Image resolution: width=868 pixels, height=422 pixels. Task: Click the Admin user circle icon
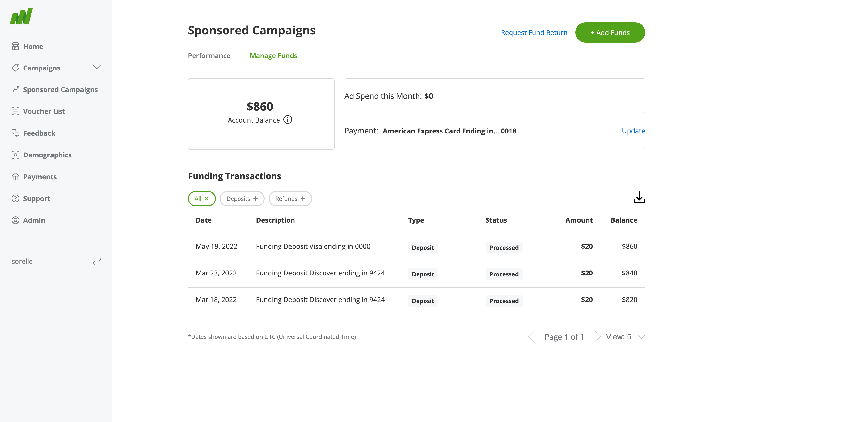pyautogui.click(x=15, y=220)
